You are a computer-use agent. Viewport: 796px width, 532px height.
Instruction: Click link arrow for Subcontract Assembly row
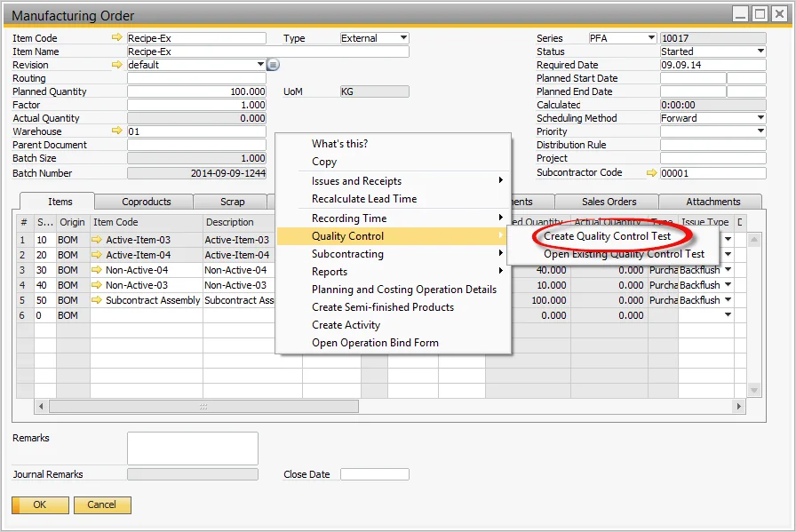coord(97,300)
